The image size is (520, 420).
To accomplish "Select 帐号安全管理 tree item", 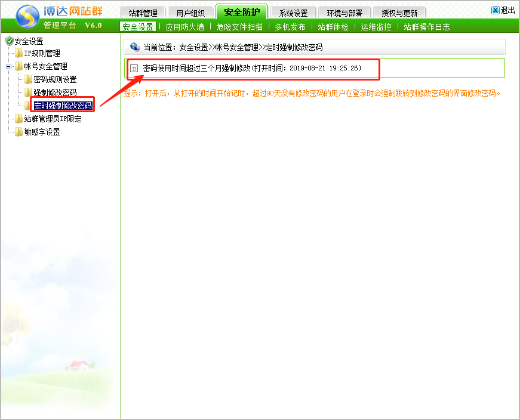I will (x=45, y=66).
